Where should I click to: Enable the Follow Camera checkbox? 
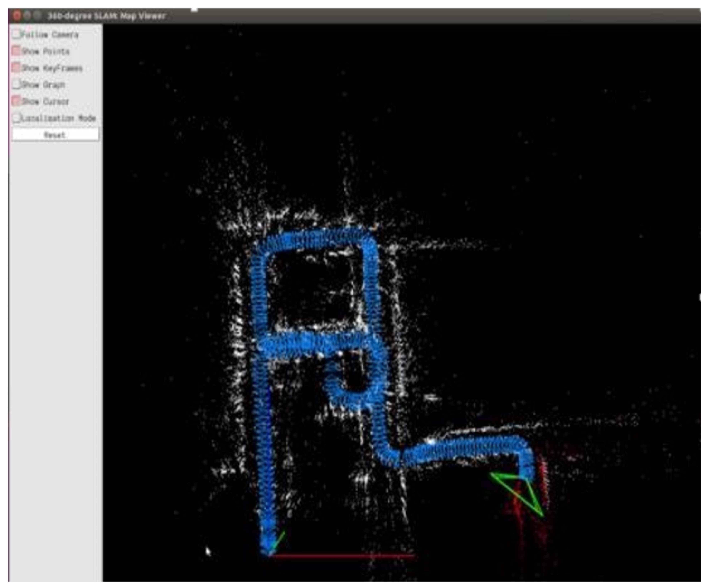16,34
